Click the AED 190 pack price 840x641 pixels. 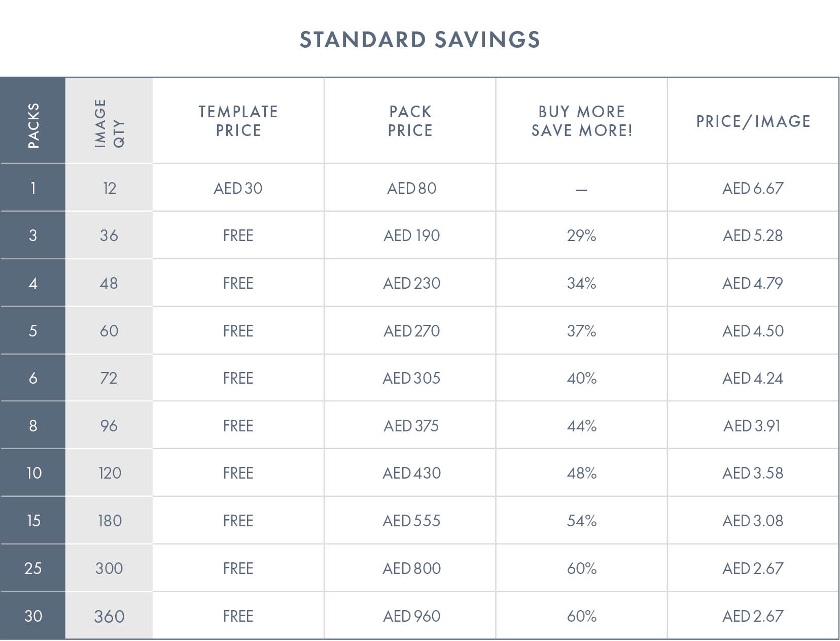pyautogui.click(x=411, y=235)
